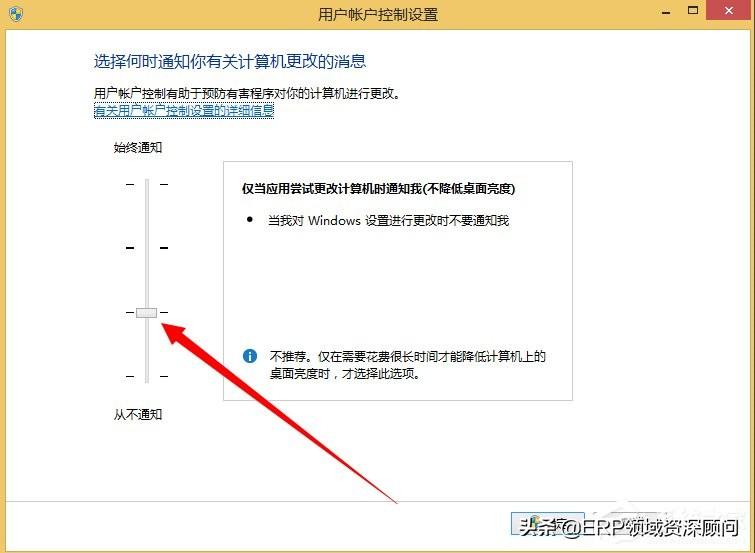Click the 用户帐户控制设置 window title text
The image size is (755, 553).
coord(377,14)
